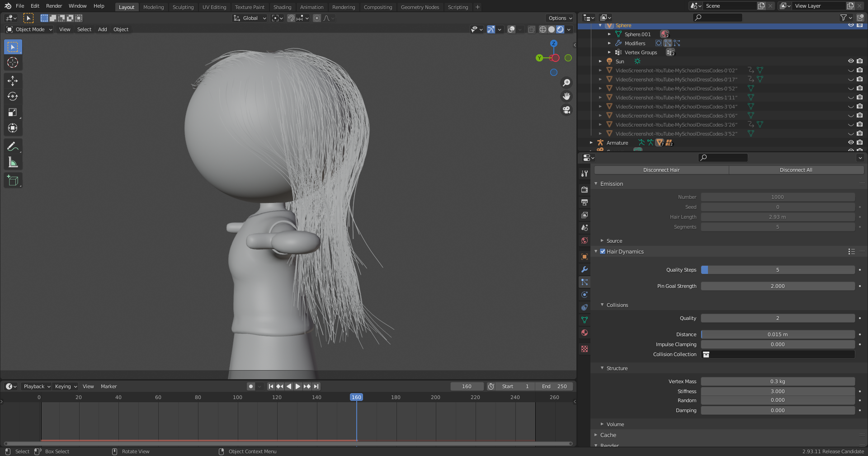The image size is (868, 456).
Task: Select the Add Cube tool
Action: coord(13,180)
